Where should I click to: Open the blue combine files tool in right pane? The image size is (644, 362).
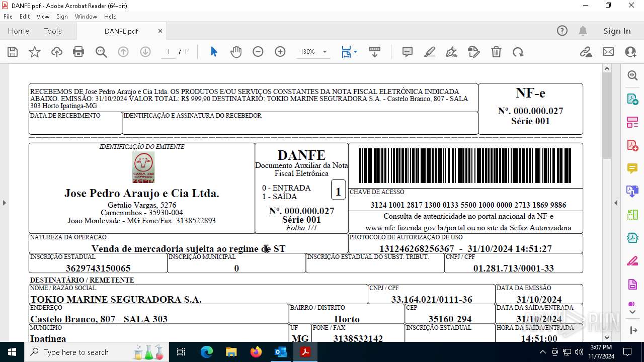pyautogui.click(x=632, y=192)
